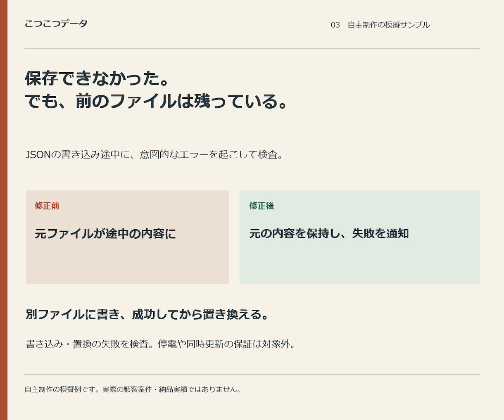The image size is (504, 420).
Task: Click the line starting 書き込み・置換の失敗を検査
Action: coord(161,344)
